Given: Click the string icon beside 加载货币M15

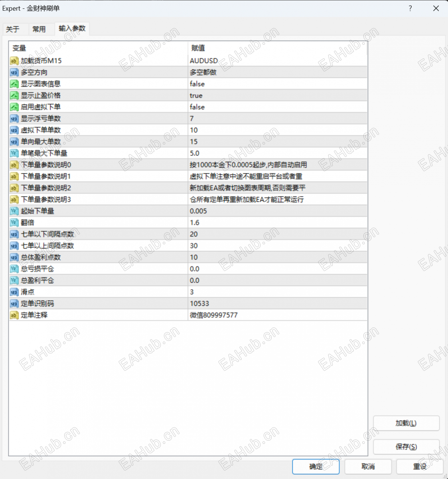Looking at the screenshot, I should click(14, 61).
